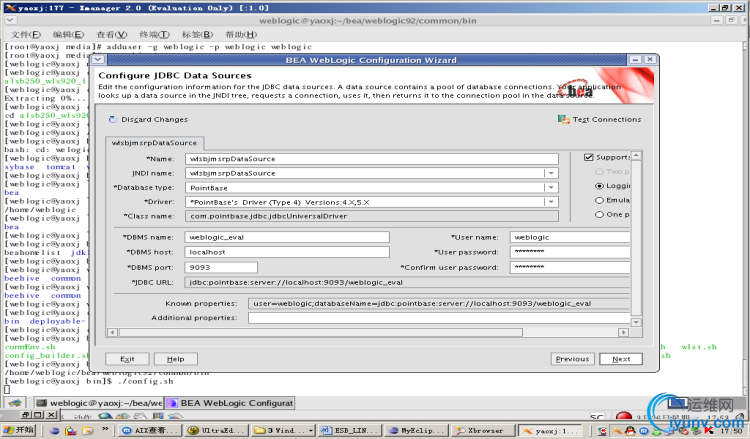The height and width of the screenshot is (439, 750).
Task: Click the remote desktop show-desktop panel icon
Action: tap(14, 403)
